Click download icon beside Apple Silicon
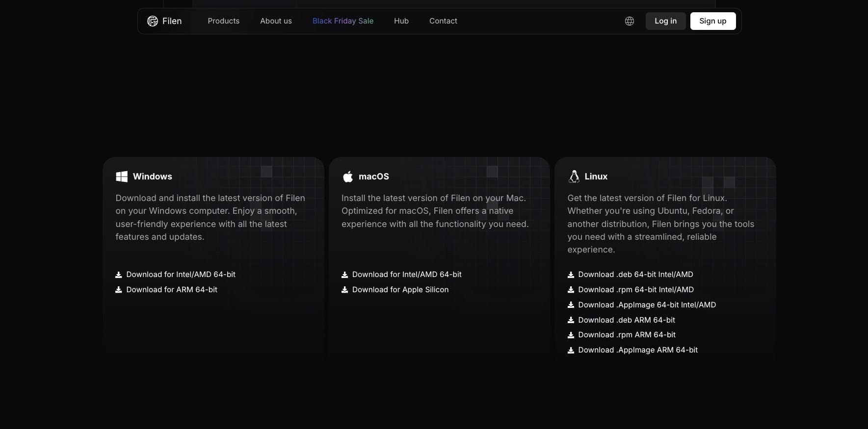Screen dimensions: 868x429 coord(345,290)
